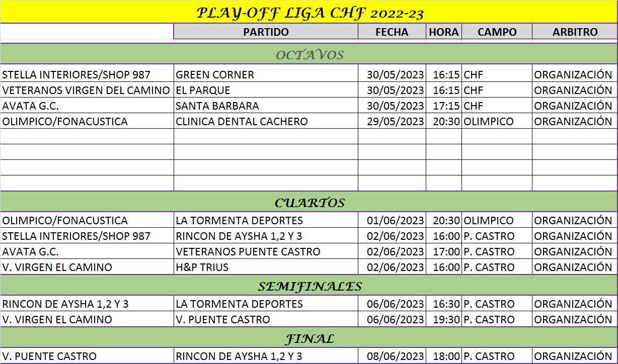The height and width of the screenshot is (364, 618).
Task: Click the EL PARQUE cell
Action: tap(266, 90)
